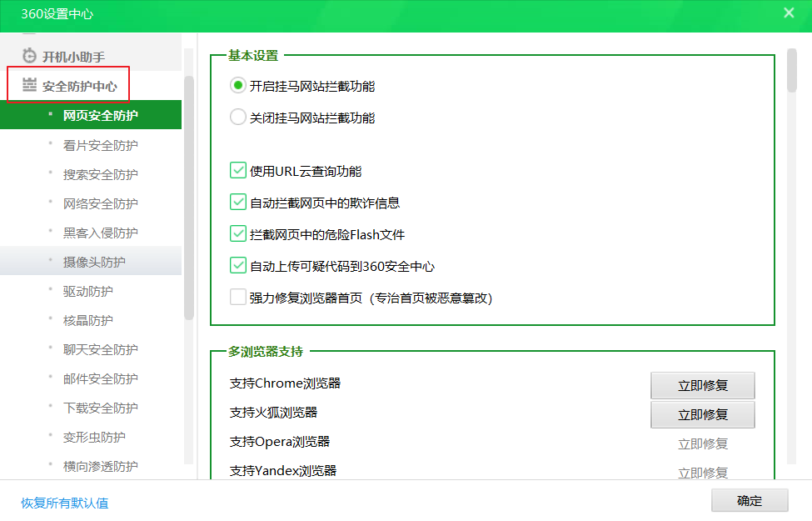This screenshot has width=812, height=521.
Task: Go to 横向渗透防护 settings
Action: [x=91, y=466]
